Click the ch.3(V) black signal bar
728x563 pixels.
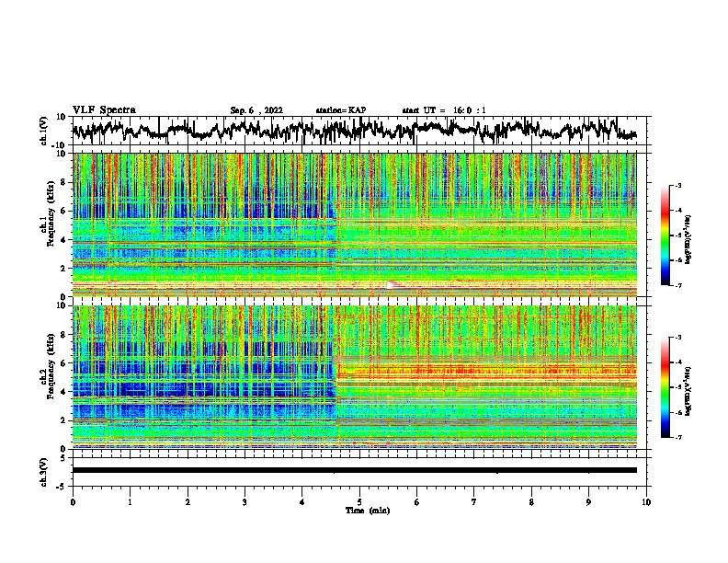355,470
